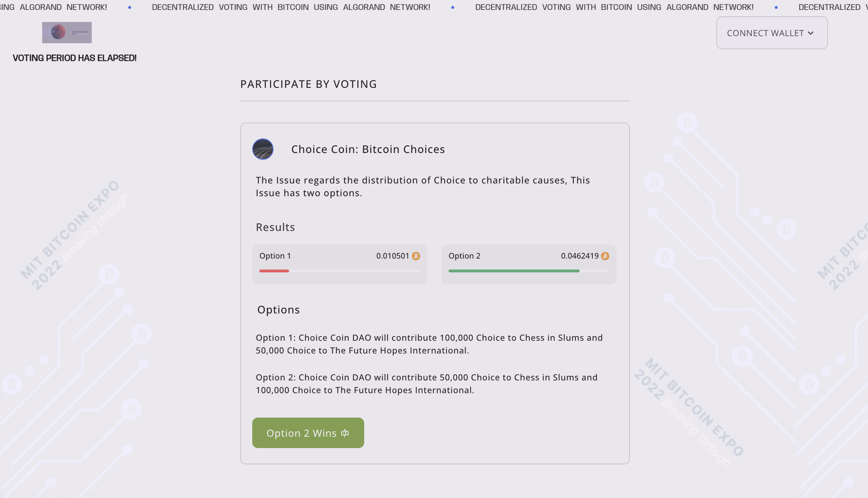Viewport: 868px width, 498px height.
Task: Open the Connect Wallet dropdown
Action: click(x=772, y=33)
